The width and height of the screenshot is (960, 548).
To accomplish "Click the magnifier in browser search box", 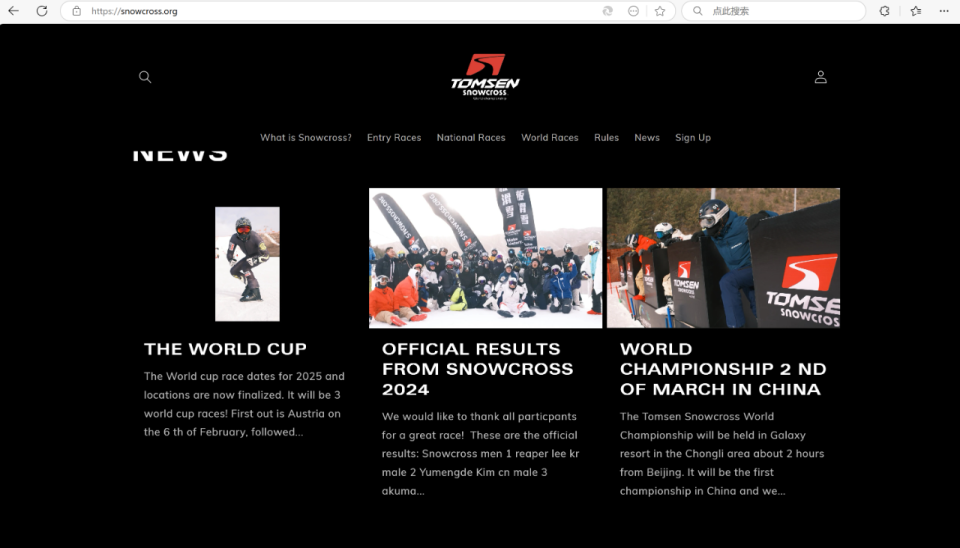I will point(697,11).
